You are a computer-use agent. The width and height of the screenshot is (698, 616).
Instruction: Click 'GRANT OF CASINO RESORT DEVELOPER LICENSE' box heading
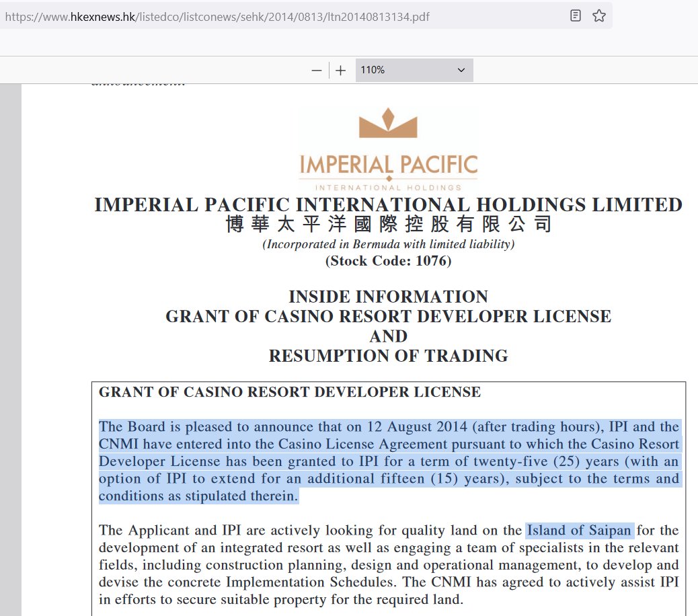tap(290, 392)
